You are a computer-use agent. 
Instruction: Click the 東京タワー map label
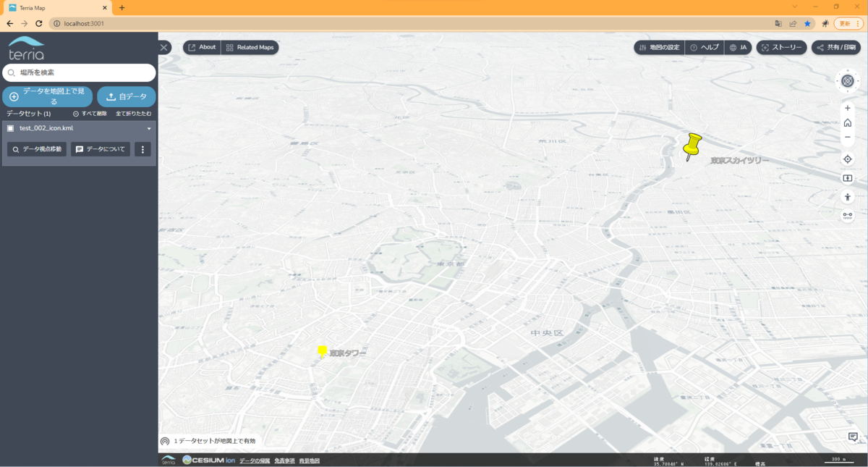[x=348, y=353]
